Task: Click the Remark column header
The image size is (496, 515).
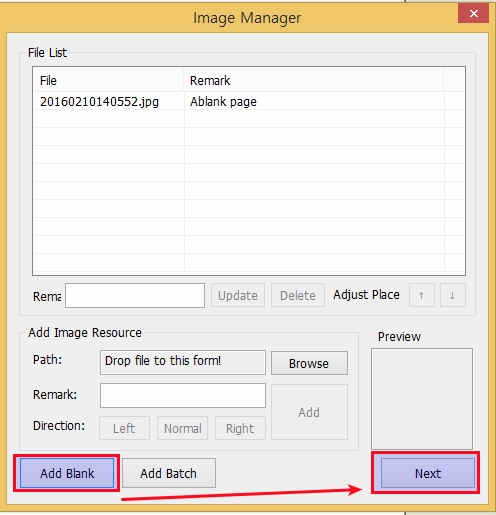Action: tap(314, 80)
